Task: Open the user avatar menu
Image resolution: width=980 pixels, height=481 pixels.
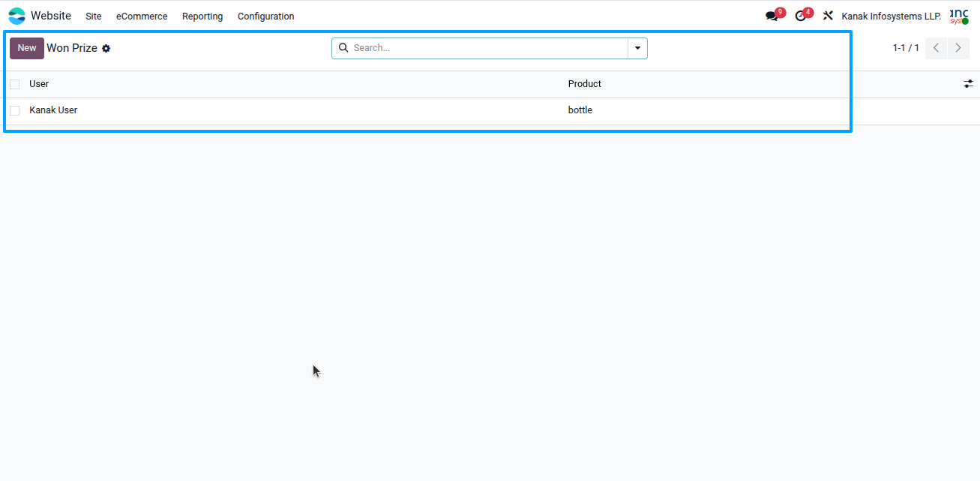Action: point(959,16)
